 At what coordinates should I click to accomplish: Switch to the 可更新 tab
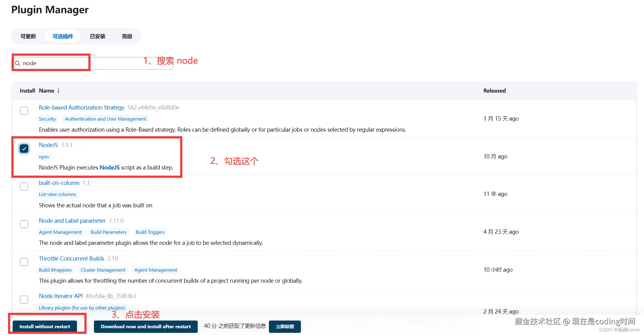28,36
